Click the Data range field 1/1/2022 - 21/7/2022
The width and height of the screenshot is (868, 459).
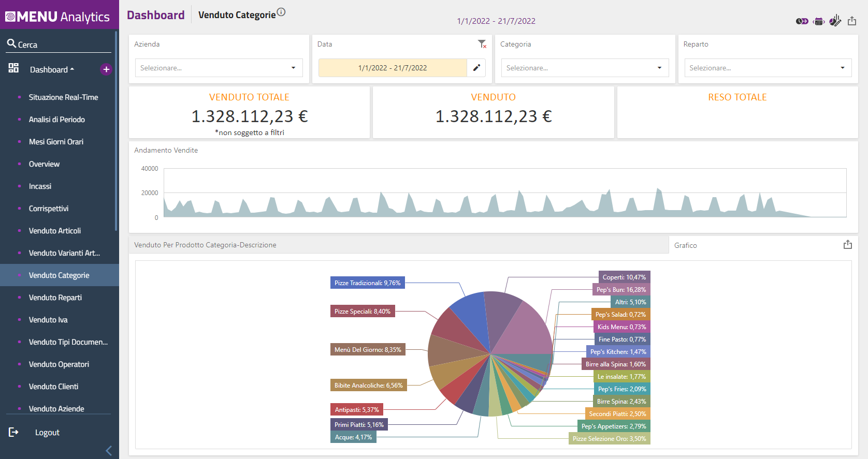(x=393, y=68)
